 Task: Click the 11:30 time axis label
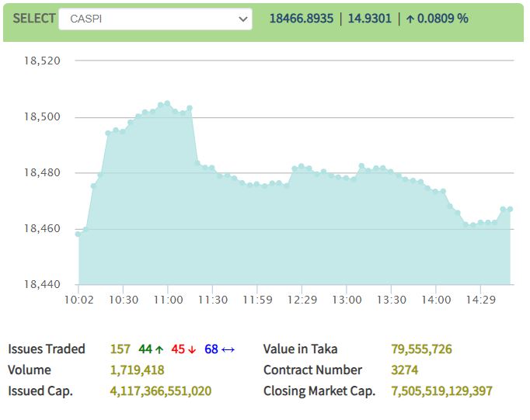[x=212, y=300]
